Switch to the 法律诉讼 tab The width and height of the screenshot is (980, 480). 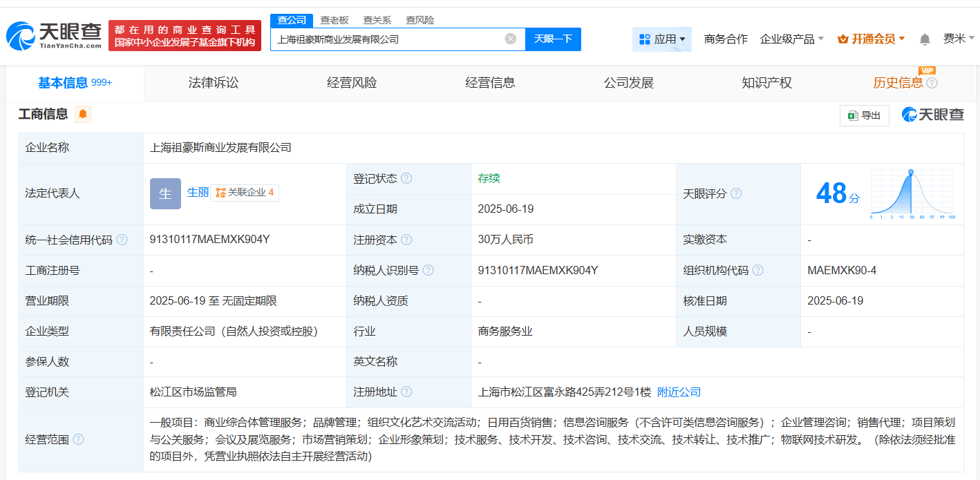pyautogui.click(x=213, y=83)
